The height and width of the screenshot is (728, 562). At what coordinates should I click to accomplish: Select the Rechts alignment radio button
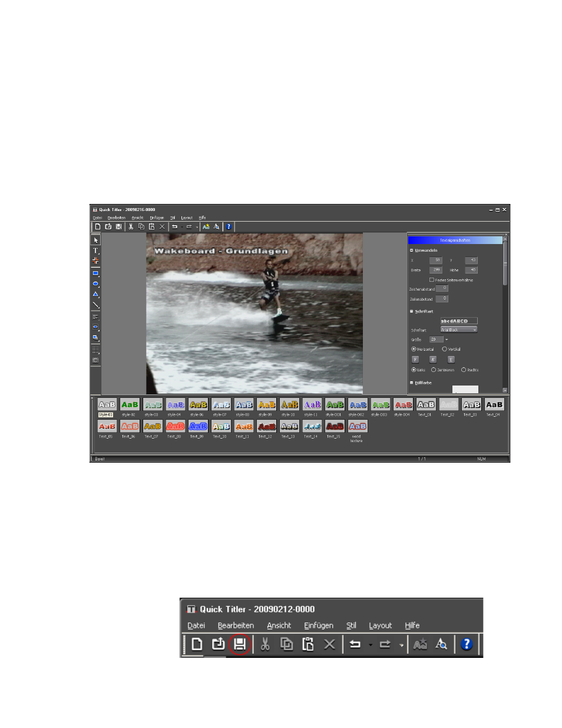click(464, 370)
